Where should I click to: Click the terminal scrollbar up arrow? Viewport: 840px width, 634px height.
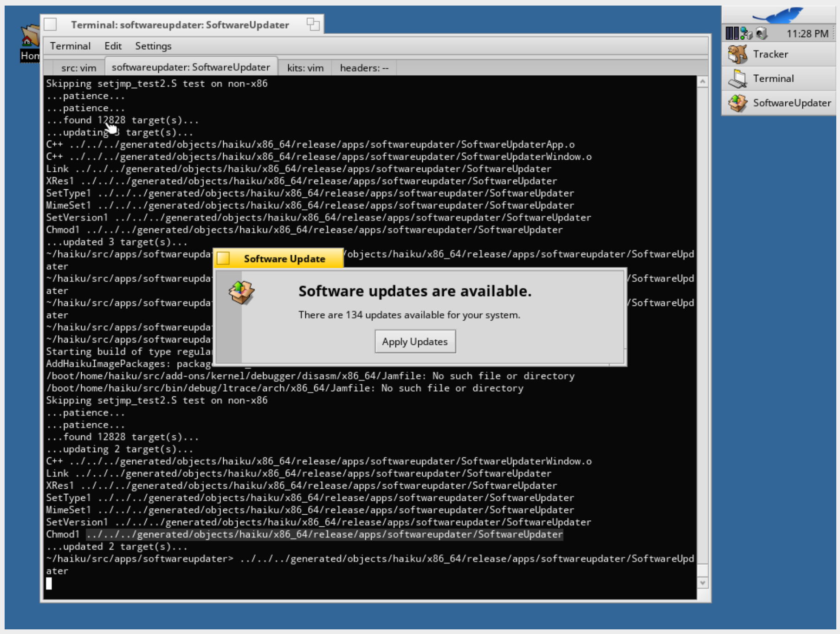(703, 82)
